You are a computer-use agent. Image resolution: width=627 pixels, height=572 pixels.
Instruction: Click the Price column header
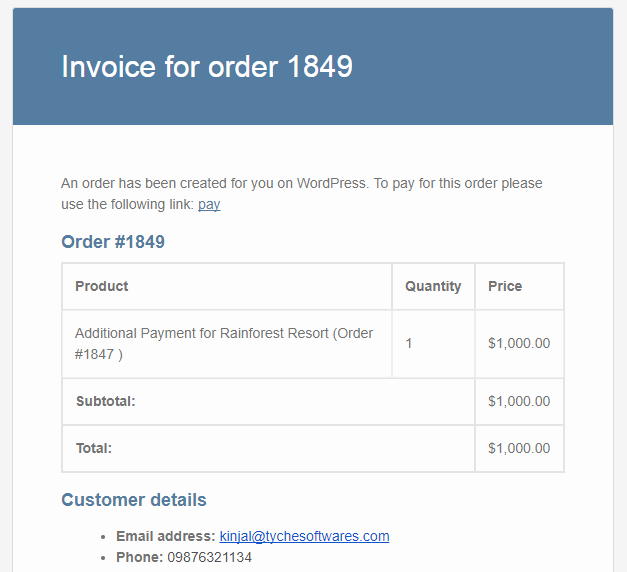click(x=505, y=286)
